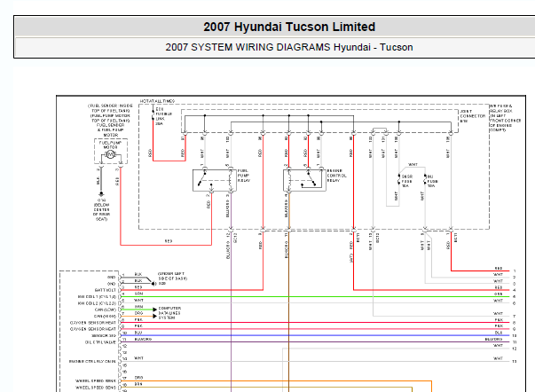Click the sensor ground label at pin 10

[x=104, y=336]
